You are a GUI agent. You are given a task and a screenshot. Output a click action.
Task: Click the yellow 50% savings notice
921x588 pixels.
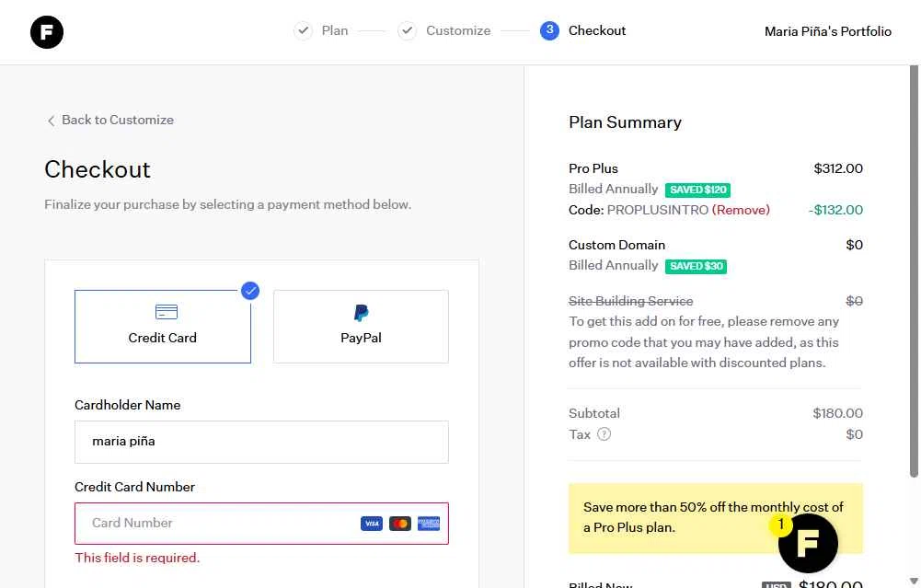(x=716, y=518)
